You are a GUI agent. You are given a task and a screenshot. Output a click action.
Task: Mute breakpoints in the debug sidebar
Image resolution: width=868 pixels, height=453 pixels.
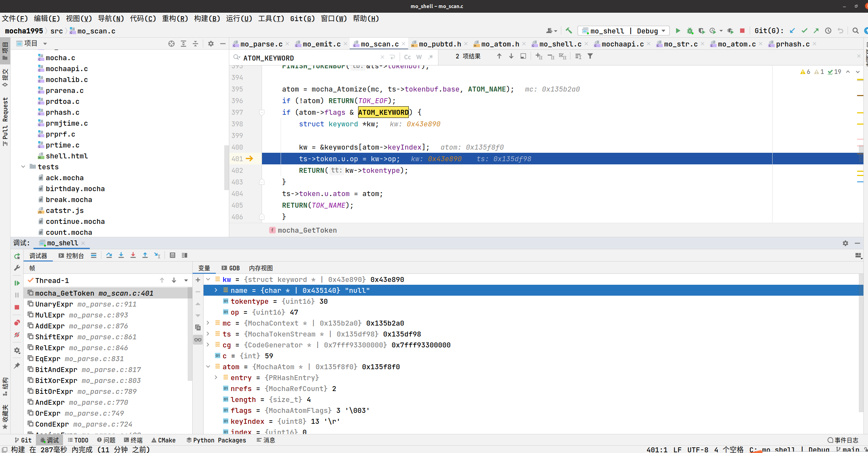[x=17, y=335]
